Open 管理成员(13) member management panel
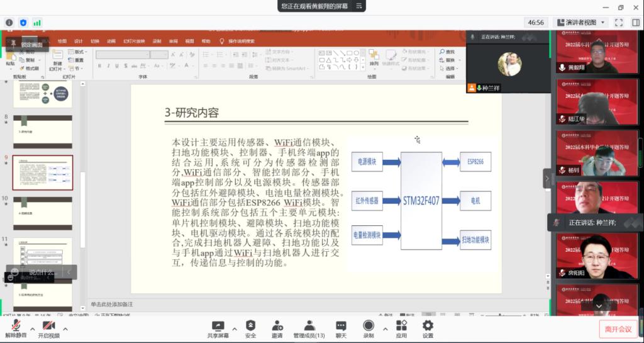 coord(309,326)
